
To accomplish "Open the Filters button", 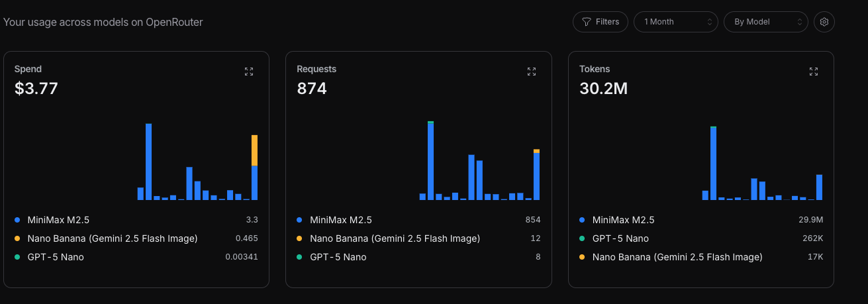I will point(601,22).
